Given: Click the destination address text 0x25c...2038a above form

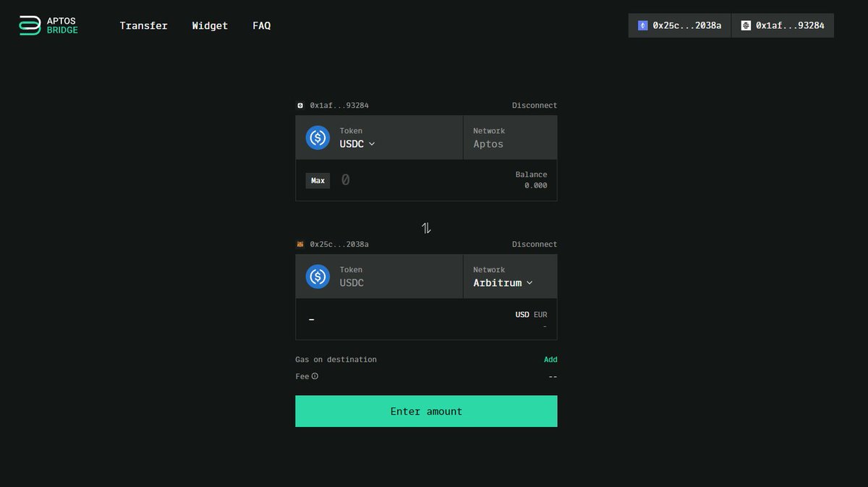Looking at the screenshot, I should pos(339,245).
